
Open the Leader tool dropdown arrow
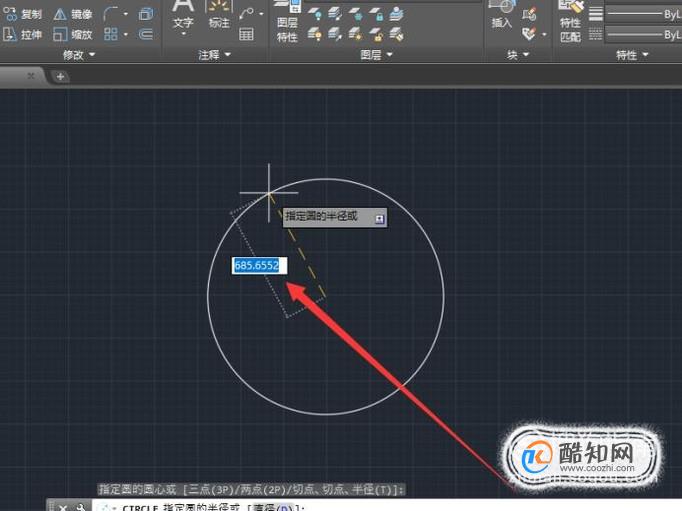pos(261,14)
